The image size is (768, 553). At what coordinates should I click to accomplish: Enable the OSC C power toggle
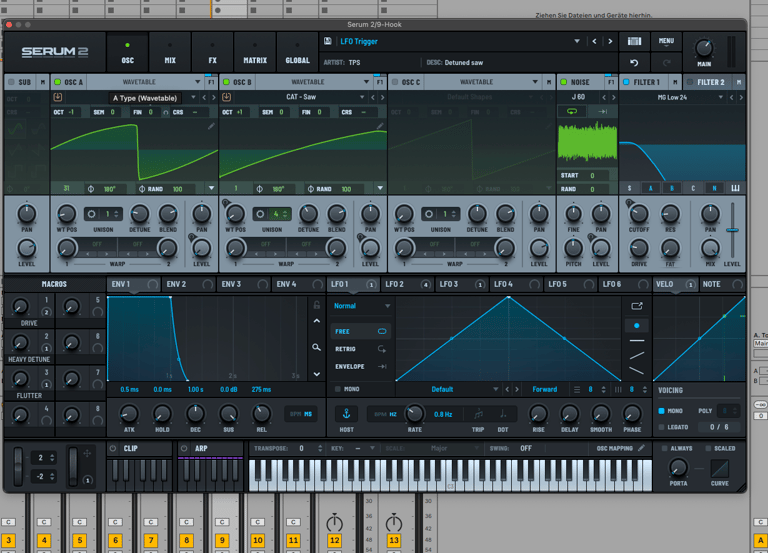tap(395, 82)
